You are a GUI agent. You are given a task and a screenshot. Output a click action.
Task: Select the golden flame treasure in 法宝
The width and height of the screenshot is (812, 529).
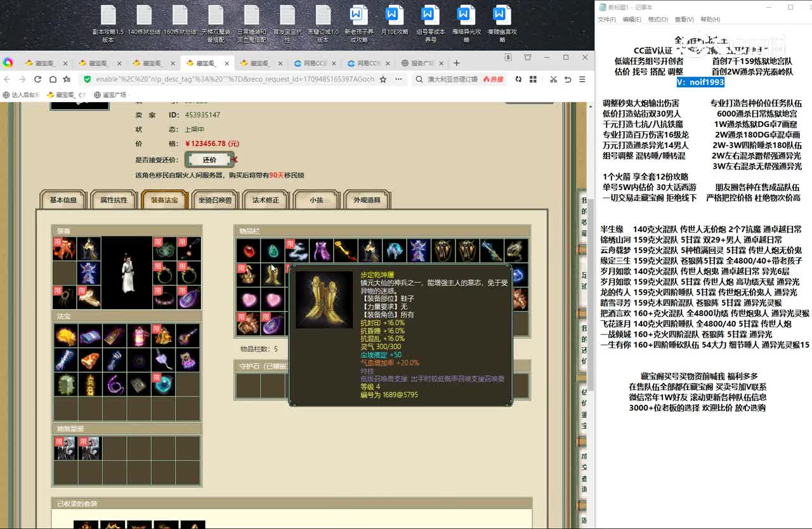point(65,336)
